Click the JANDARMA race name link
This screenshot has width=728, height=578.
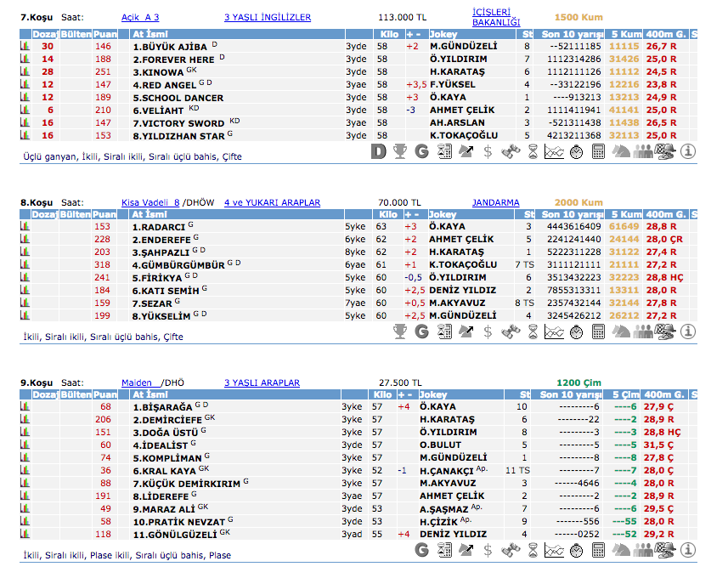(x=496, y=203)
